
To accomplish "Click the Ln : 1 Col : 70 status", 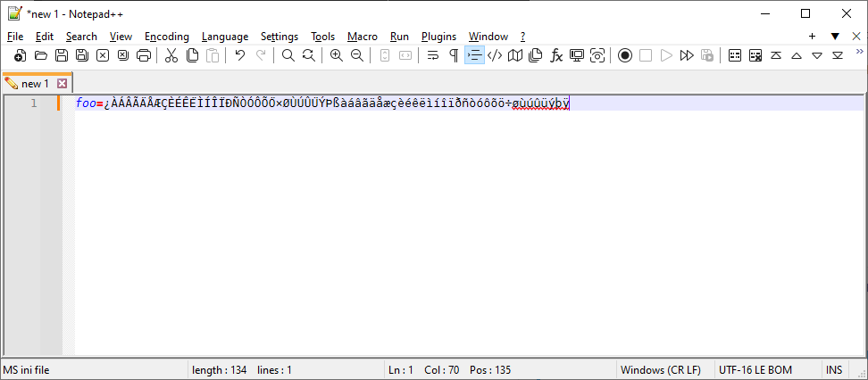I will (423, 369).
